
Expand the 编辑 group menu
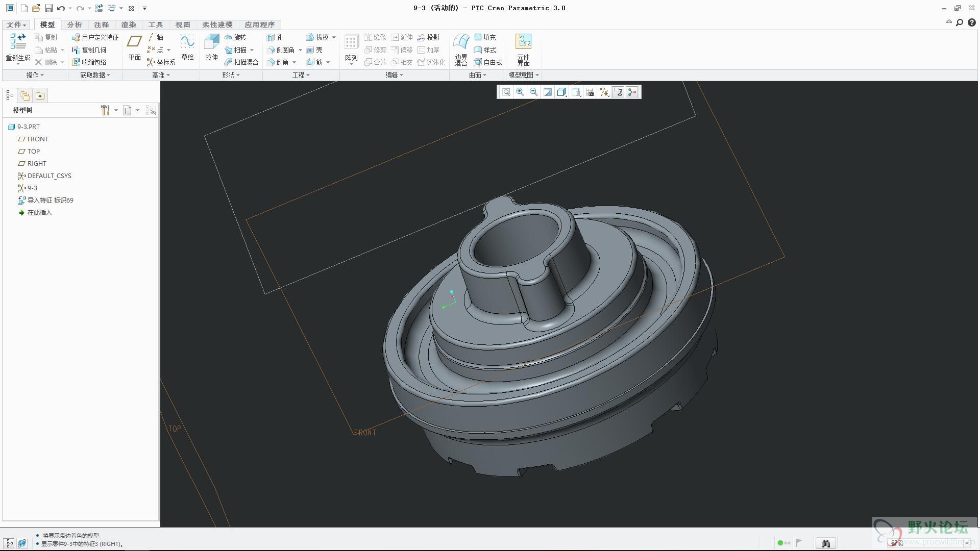pos(394,75)
